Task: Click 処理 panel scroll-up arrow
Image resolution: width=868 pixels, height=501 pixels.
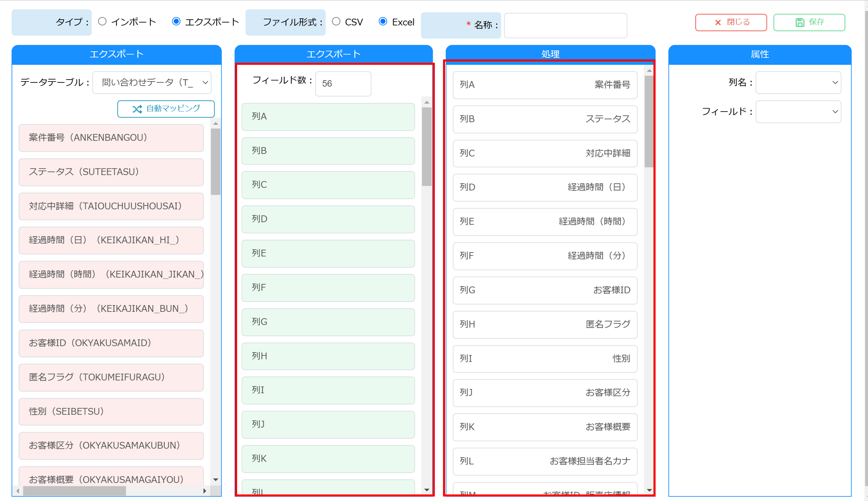Action: point(649,71)
